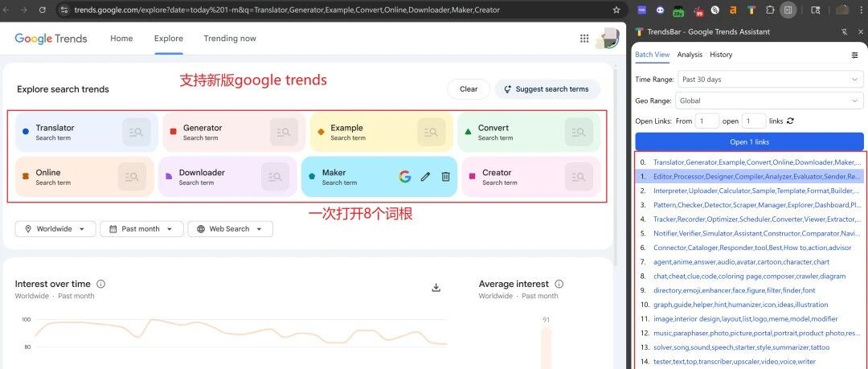
Task: Select the pink square on Creator card
Action: tap(472, 176)
